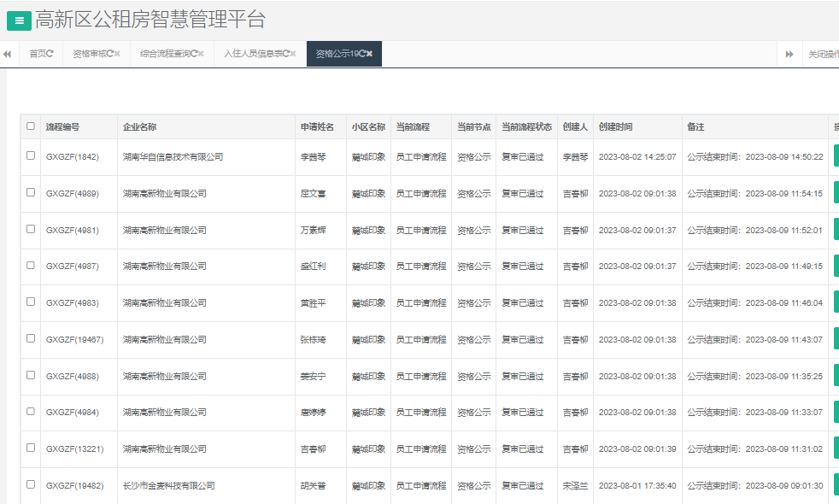
Task: Check the row GXGZF(4989) checkbox
Action: pos(31,192)
